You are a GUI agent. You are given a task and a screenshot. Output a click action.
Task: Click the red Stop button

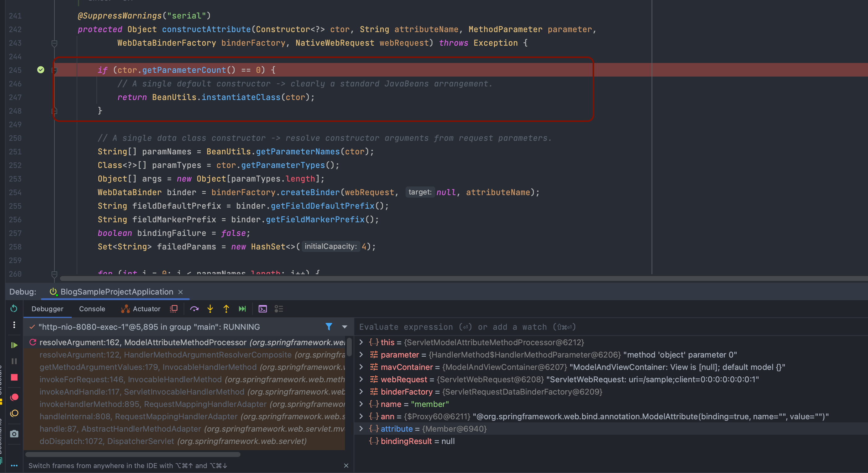coord(14,377)
